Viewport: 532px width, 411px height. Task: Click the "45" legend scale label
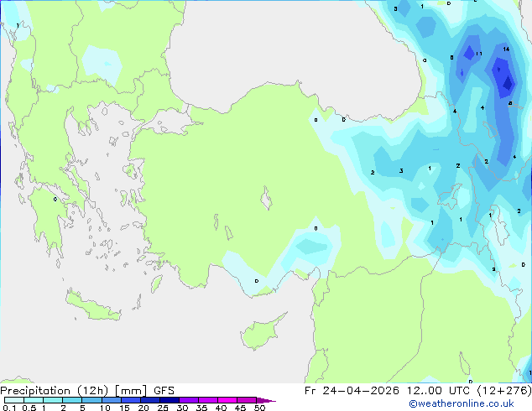click(240, 408)
